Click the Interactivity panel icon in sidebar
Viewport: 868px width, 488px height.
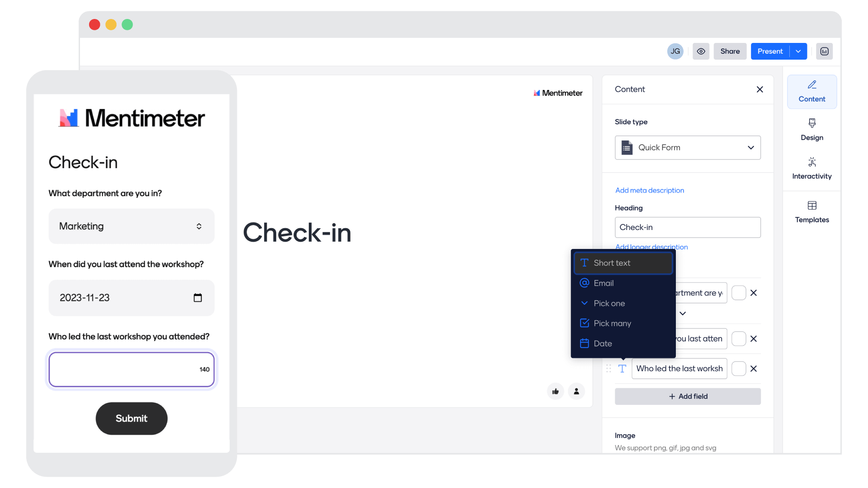click(812, 168)
